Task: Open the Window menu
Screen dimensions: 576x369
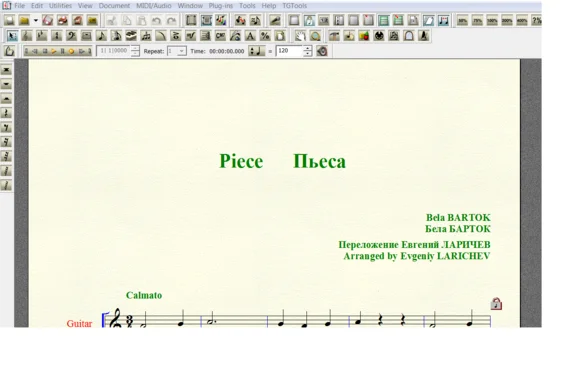Action: coord(190,6)
